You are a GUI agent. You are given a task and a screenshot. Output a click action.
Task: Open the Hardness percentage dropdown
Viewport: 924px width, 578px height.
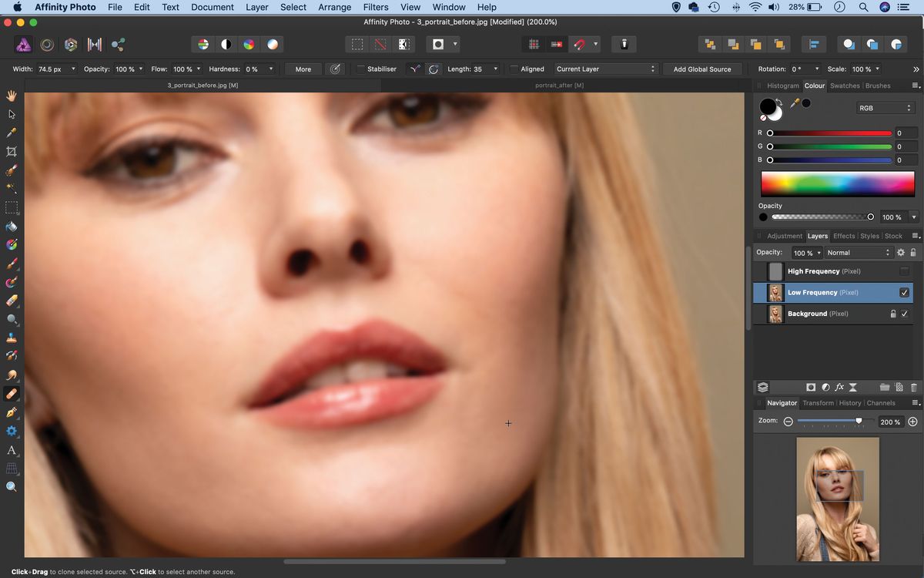[269, 69]
